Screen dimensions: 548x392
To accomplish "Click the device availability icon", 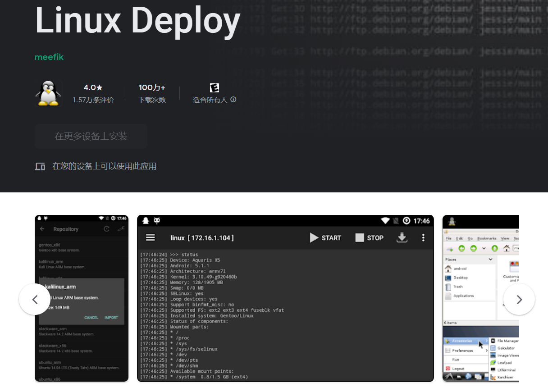I will tap(40, 166).
